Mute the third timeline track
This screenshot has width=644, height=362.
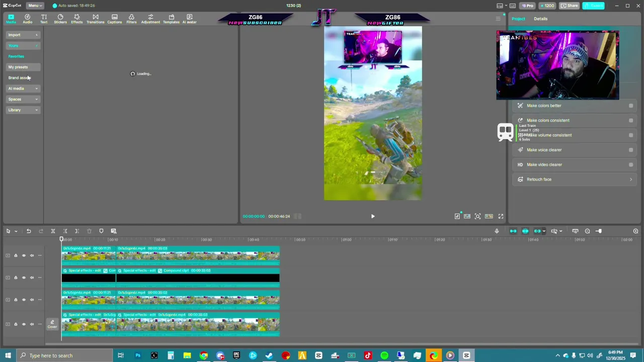click(x=32, y=300)
